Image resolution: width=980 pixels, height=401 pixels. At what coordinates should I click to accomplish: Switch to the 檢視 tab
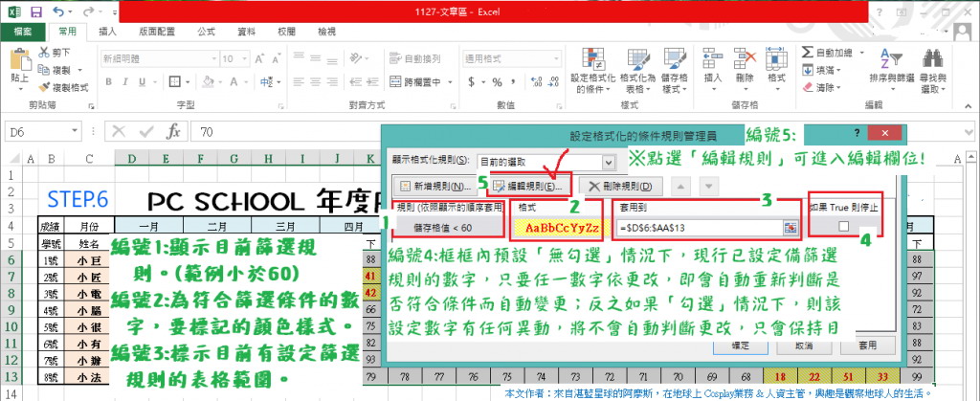coord(327,32)
